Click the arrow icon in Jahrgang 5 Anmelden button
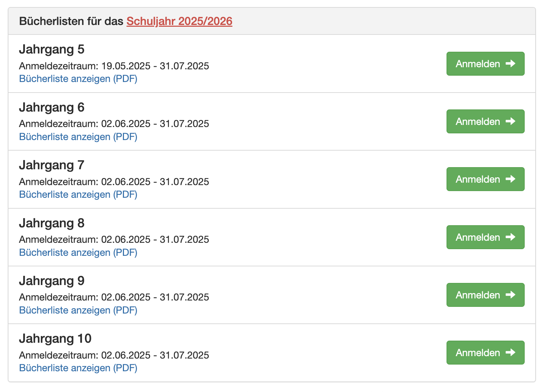 (510, 64)
